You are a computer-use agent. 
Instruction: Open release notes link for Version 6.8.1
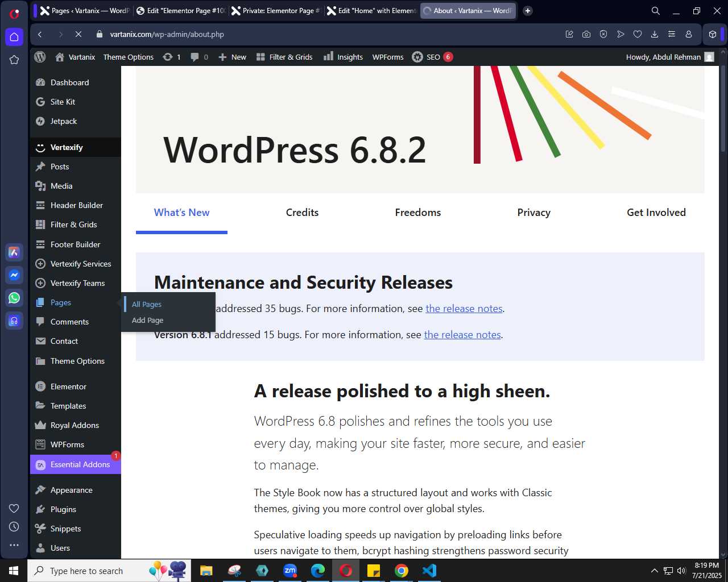(462, 335)
